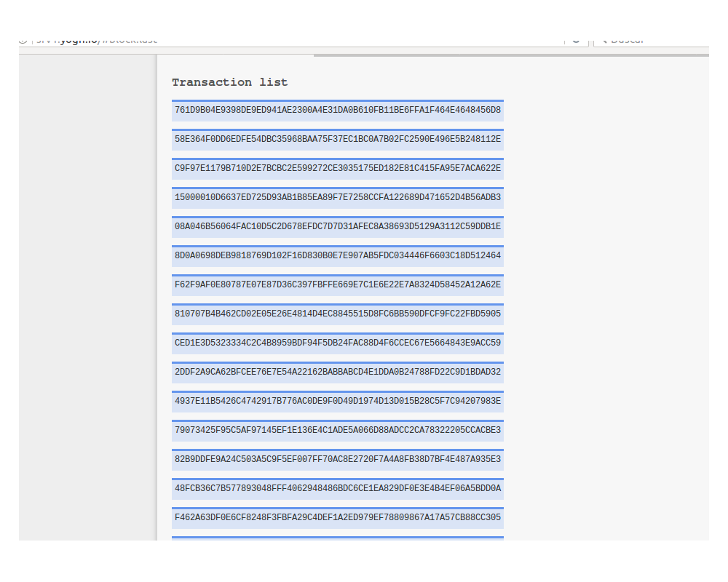The height and width of the screenshot is (582, 728).
Task: Select transaction hash beginning C9F97E1179B710D2
Action: coord(338,169)
